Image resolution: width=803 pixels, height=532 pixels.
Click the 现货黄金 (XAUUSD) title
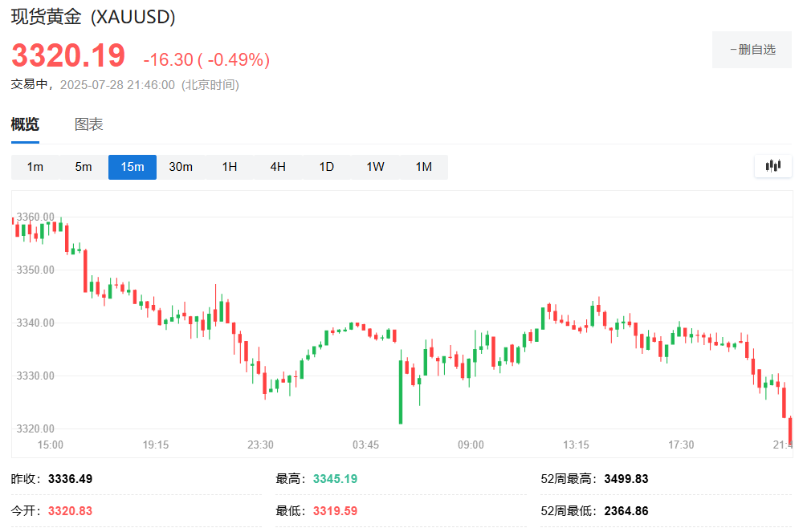[x=93, y=17]
